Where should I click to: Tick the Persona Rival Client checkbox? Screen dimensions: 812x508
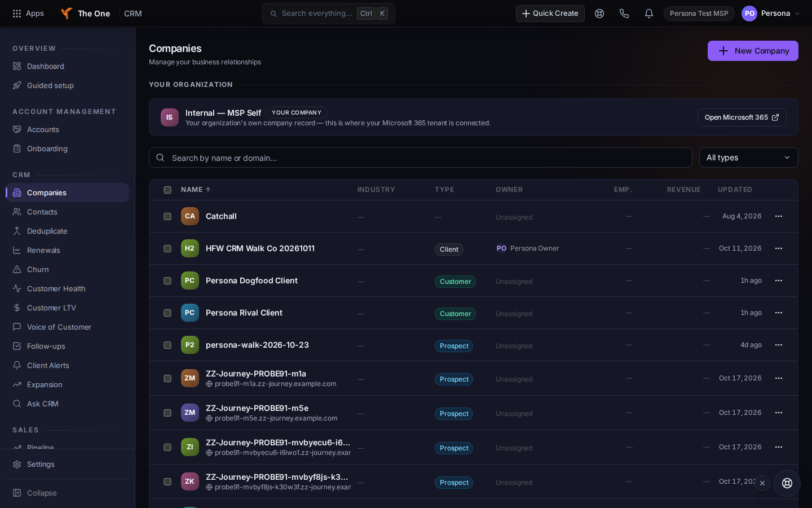click(x=167, y=313)
